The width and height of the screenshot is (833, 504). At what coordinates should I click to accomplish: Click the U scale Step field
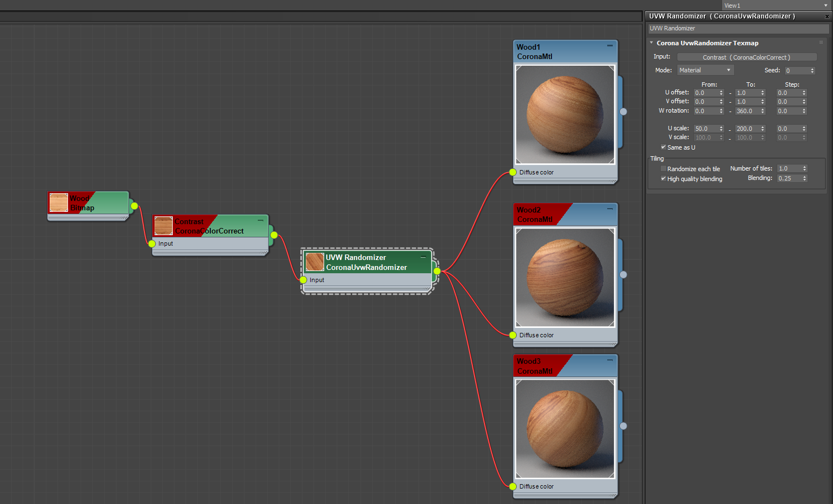point(789,129)
